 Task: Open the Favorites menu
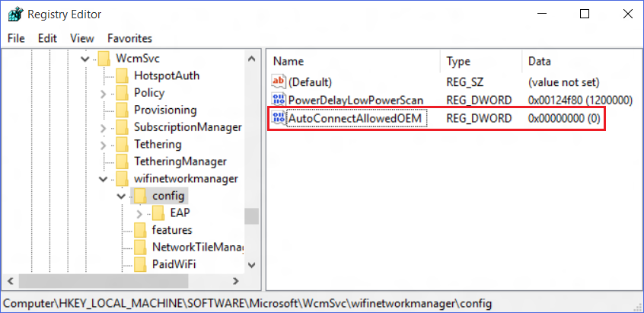coord(129,38)
